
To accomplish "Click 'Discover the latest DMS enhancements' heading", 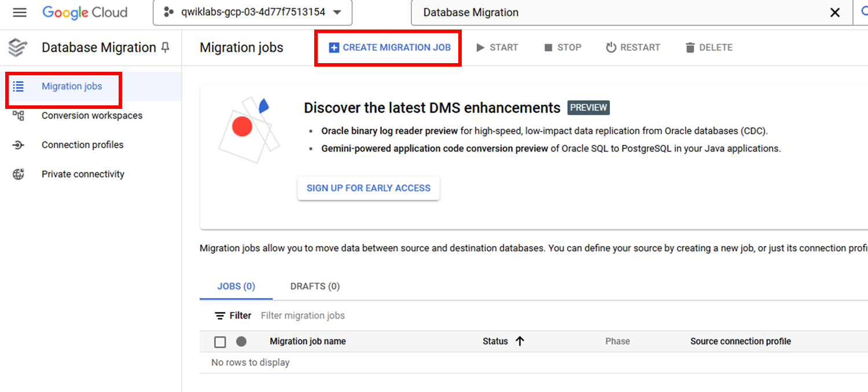I will point(432,108).
